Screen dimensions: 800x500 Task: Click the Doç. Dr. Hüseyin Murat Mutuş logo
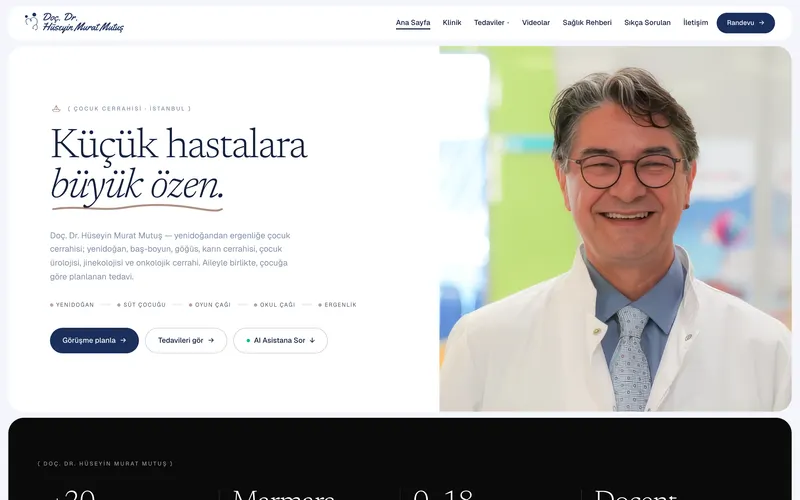74,22
